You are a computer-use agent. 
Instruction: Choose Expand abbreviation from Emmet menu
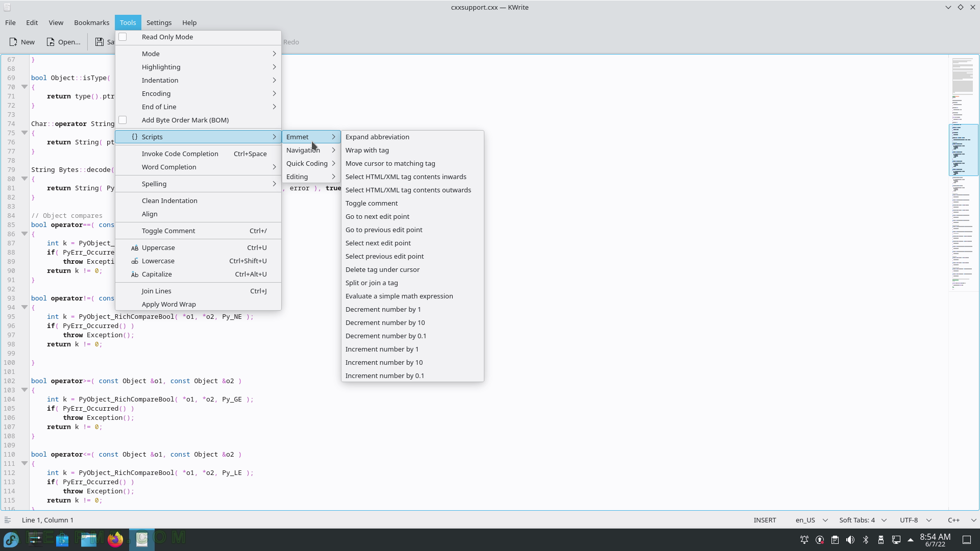[x=412, y=137]
